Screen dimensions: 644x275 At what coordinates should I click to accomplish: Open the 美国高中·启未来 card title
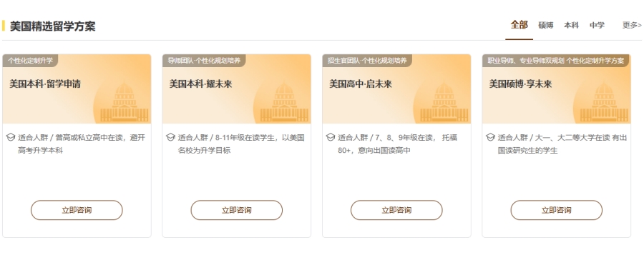pos(361,84)
